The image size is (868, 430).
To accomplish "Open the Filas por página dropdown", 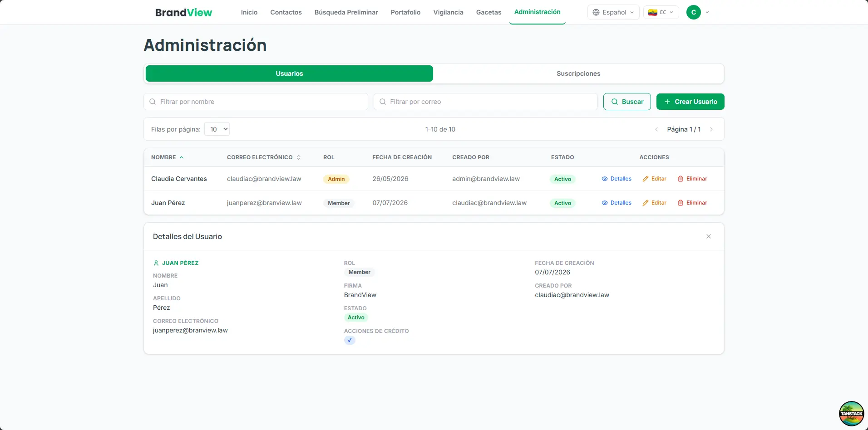I will point(217,129).
